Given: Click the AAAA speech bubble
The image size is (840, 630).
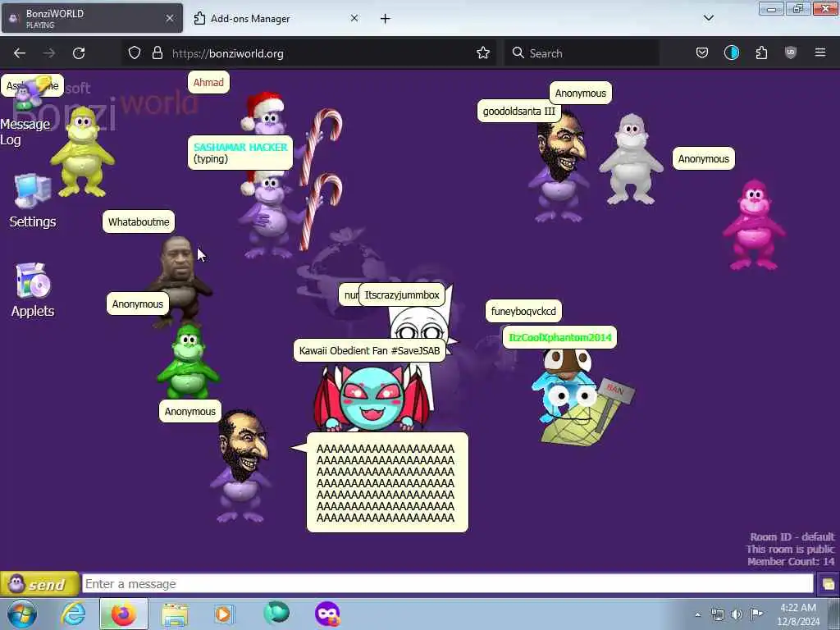Looking at the screenshot, I should point(387,482).
